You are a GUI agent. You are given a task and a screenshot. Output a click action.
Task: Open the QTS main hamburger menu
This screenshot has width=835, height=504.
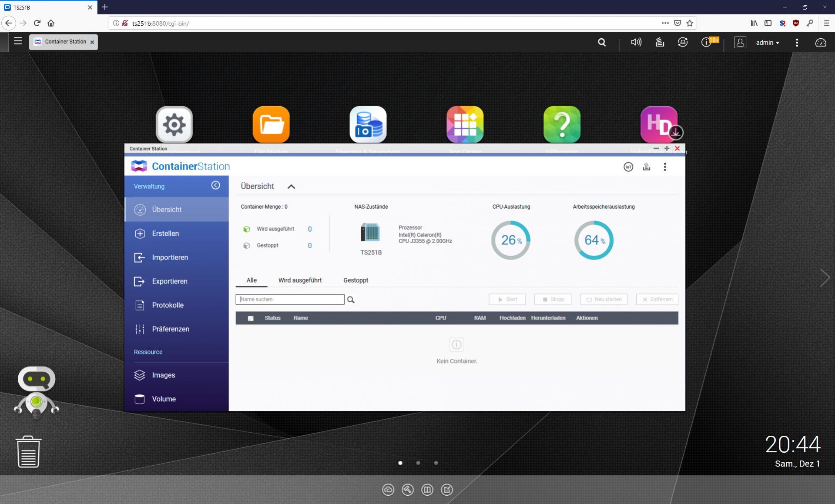click(x=18, y=41)
